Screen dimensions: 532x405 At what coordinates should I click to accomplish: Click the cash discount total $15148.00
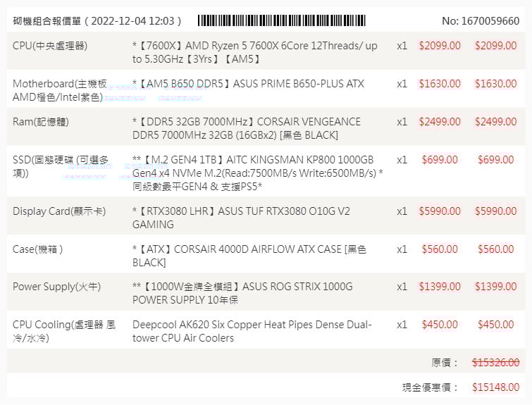point(495,387)
